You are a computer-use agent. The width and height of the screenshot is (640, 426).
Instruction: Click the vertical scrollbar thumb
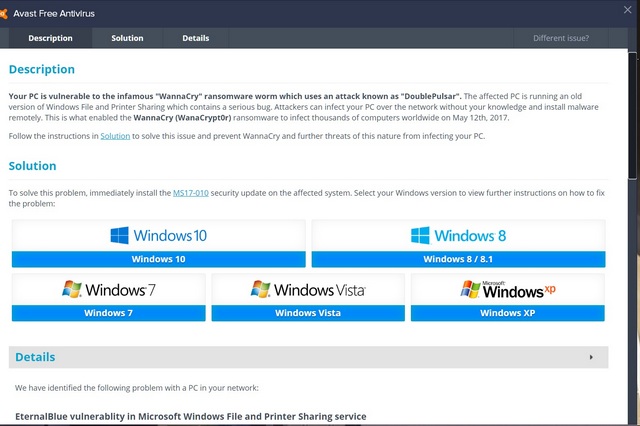(633, 115)
